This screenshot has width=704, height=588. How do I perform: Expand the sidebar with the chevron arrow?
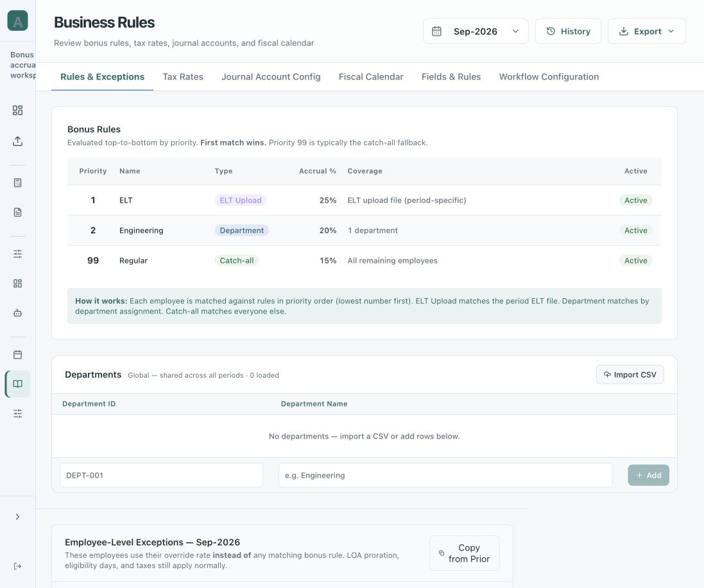coord(17,517)
